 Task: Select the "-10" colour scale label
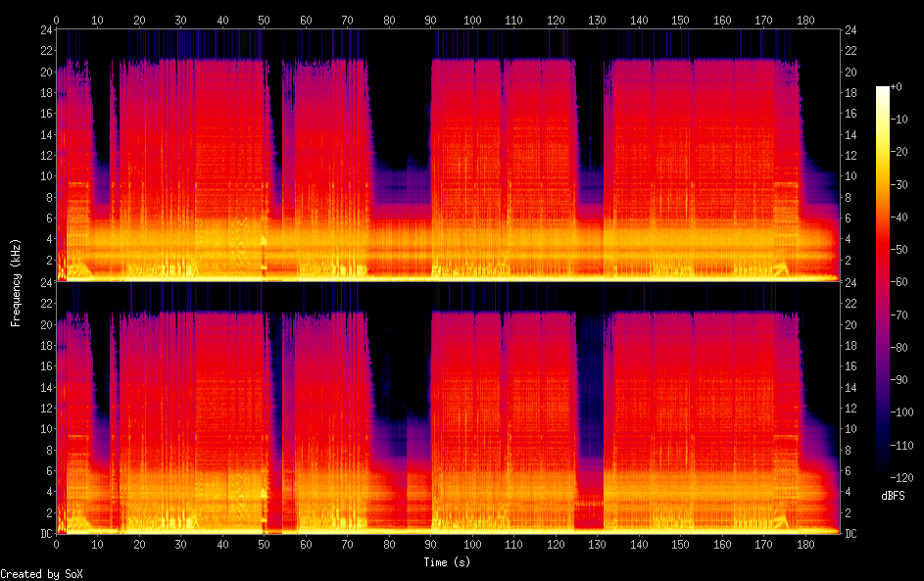(900, 119)
